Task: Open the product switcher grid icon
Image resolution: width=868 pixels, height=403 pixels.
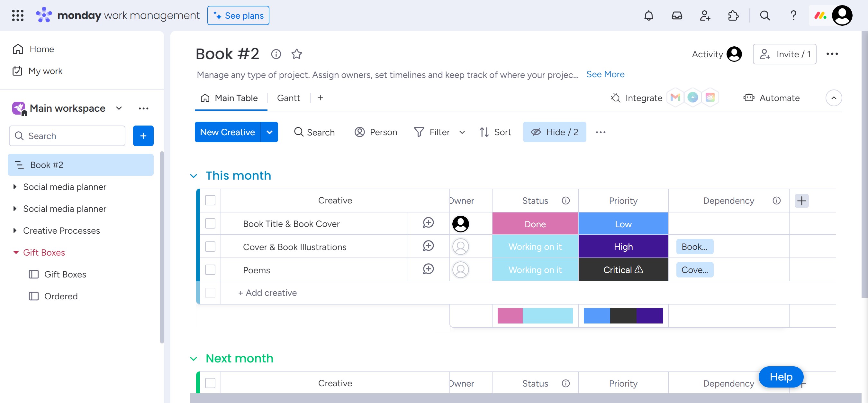Action: tap(18, 15)
